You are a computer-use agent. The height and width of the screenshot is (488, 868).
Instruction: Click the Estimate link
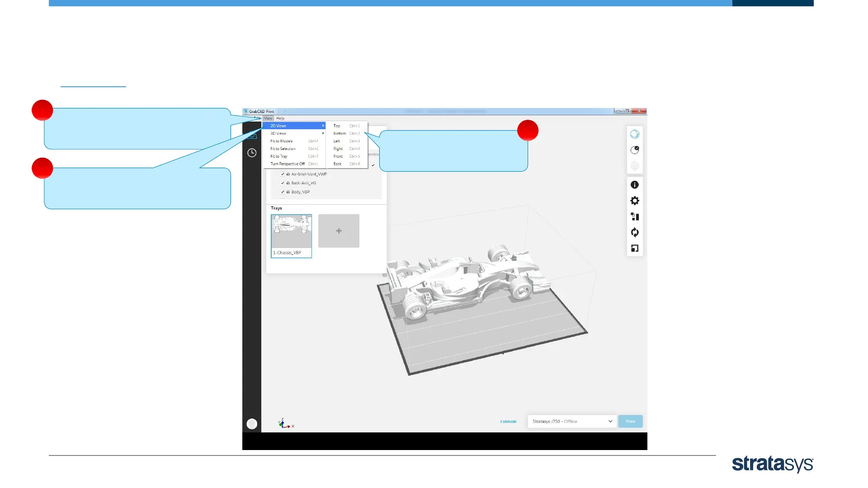508,422
